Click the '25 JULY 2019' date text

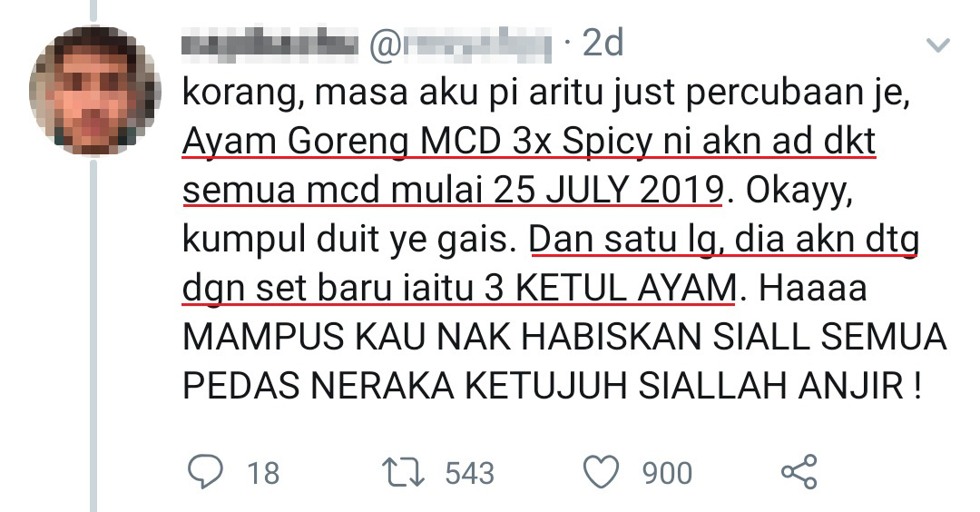point(608,191)
